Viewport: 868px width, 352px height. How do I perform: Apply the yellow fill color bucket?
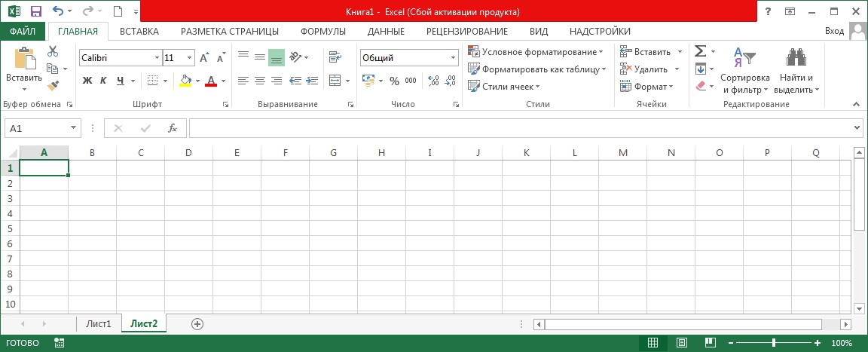point(185,81)
